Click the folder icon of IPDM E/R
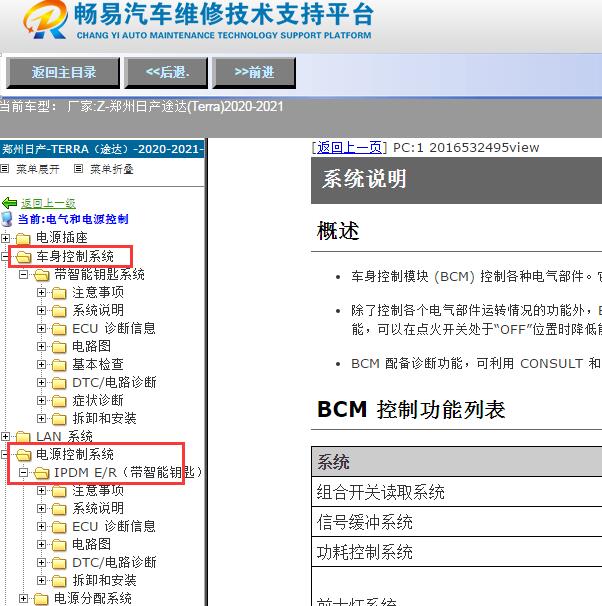Viewport: 602px width, 606px height. [x=41, y=473]
